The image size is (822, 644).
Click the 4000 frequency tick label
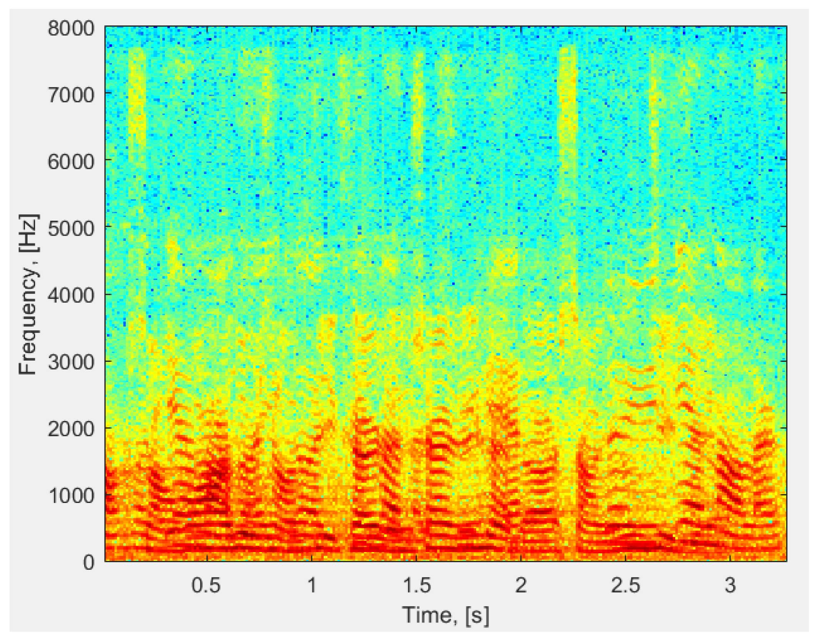pyautogui.click(x=71, y=296)
